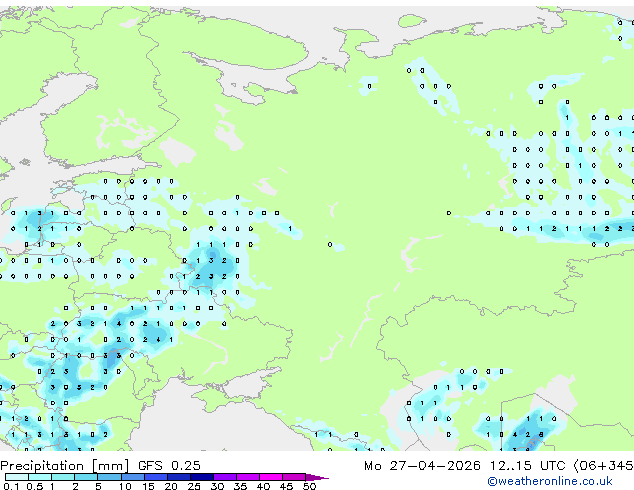The height and width of the screenshot is (490, 634).
Task: Pick the 0.5–1 mm legend swatch
Action: pos(40,477)
